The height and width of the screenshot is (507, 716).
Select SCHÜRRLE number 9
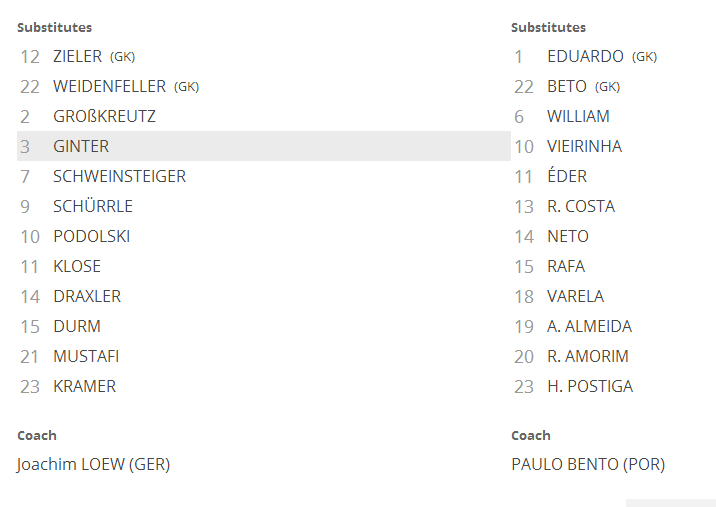[93, 207]
